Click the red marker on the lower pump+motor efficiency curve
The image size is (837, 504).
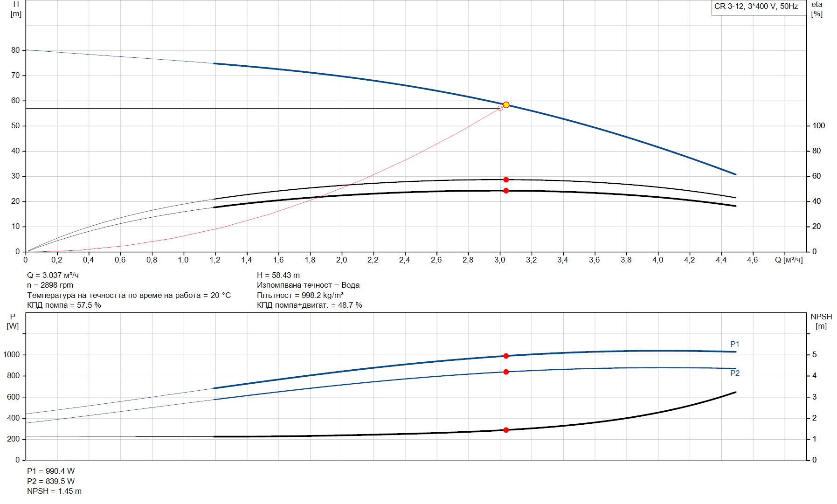click(506, 191)
